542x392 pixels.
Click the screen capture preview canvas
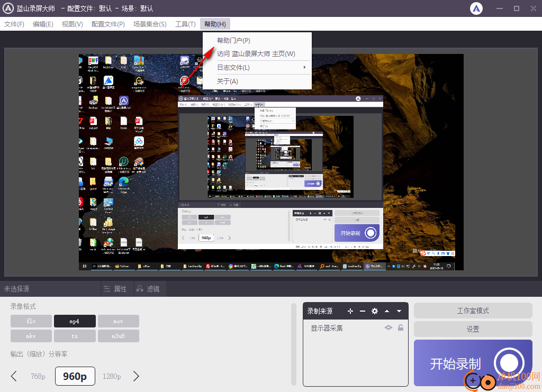coord(271,162)
